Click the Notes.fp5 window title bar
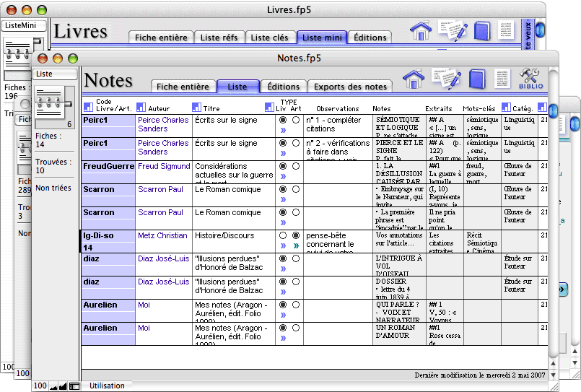This screenshot has width=581, height=392. click(x=295, y=58)
